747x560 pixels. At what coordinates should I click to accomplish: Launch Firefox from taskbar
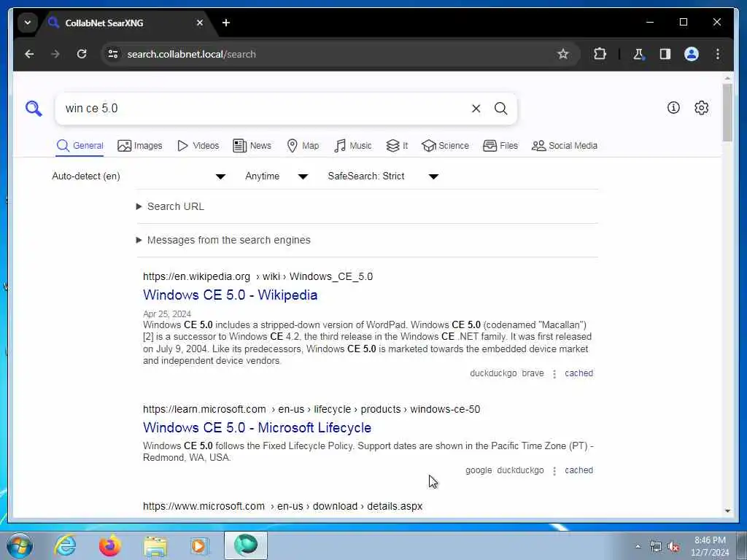click(109, 545)
